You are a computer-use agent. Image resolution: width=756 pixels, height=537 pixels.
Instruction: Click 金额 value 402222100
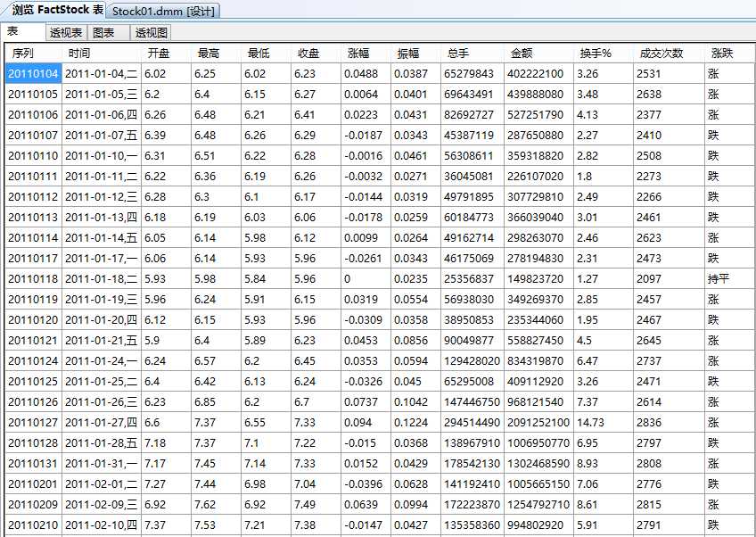pos(538,73)
